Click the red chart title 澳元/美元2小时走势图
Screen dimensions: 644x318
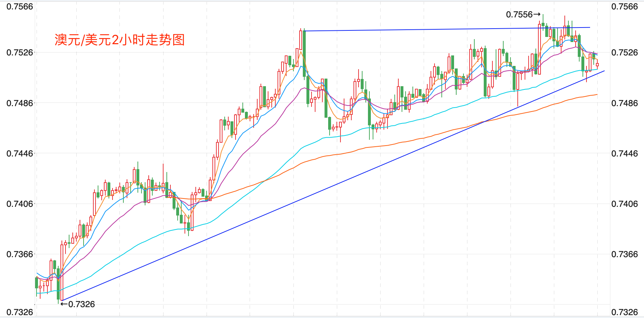coord(120,40)
